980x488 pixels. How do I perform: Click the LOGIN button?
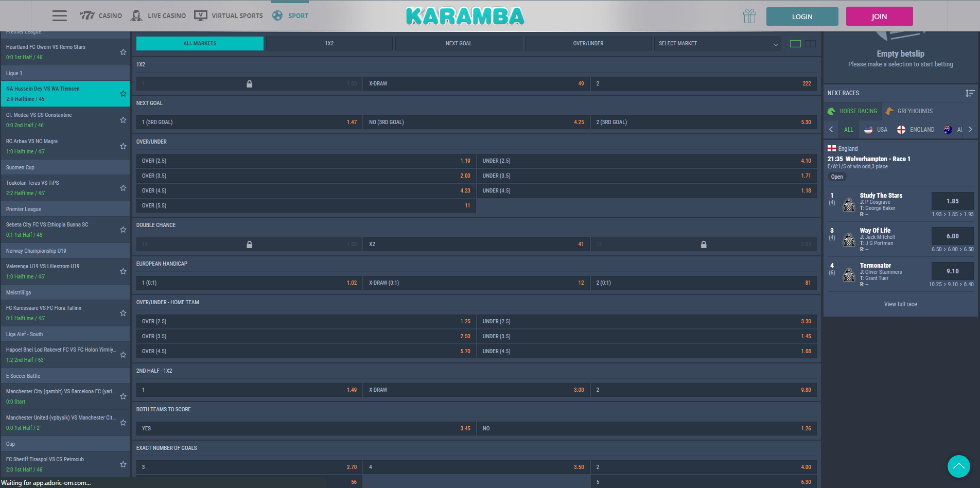(802, 16)
